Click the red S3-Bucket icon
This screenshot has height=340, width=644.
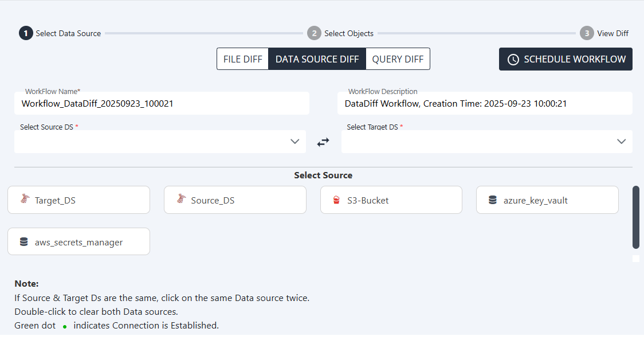pos(337,200)
